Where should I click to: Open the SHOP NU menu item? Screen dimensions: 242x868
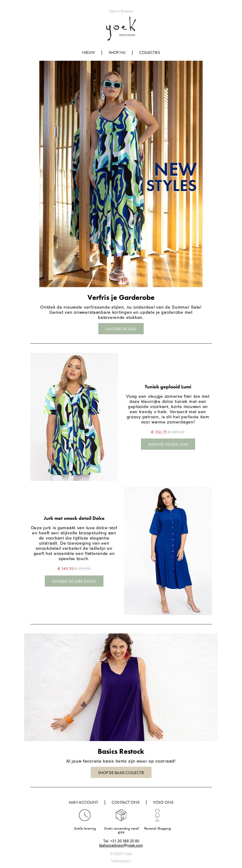117,53
